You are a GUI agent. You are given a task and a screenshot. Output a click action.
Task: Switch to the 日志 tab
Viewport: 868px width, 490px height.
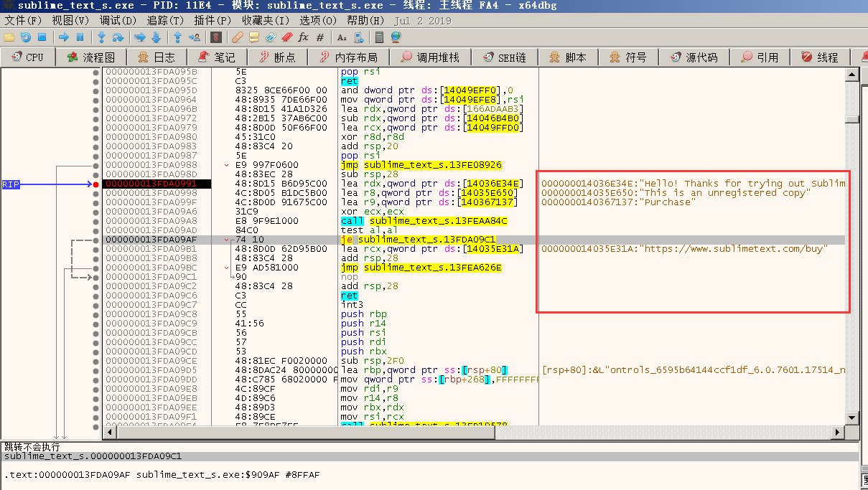pyautogui.click(x=157, y=57)
